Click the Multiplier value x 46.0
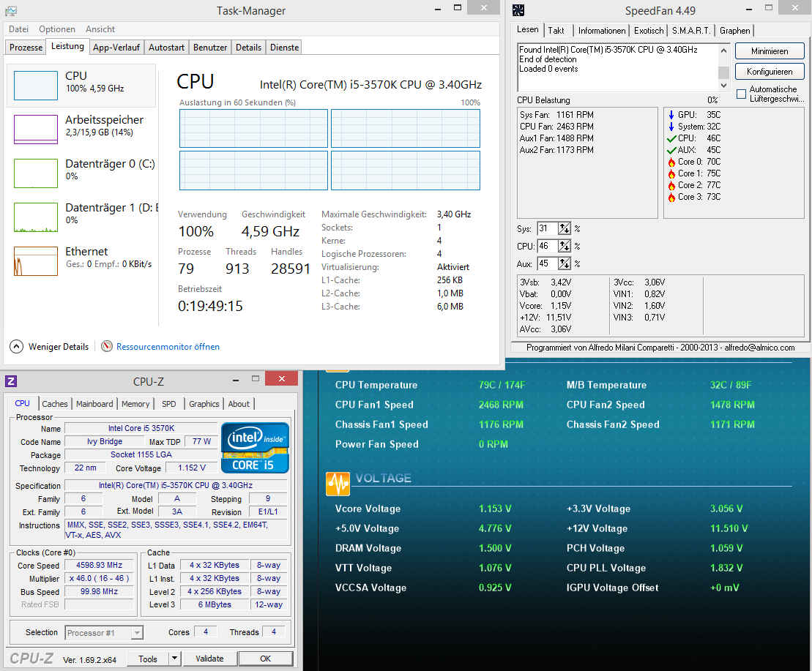This screenshot has width=812, height=671. [x=99, y=578]
